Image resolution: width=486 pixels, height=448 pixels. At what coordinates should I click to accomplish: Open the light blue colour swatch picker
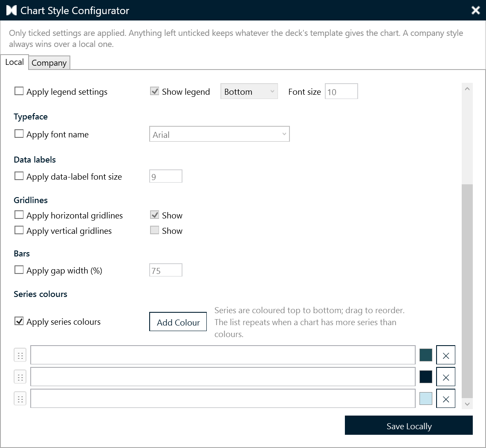tap(426, 399)
